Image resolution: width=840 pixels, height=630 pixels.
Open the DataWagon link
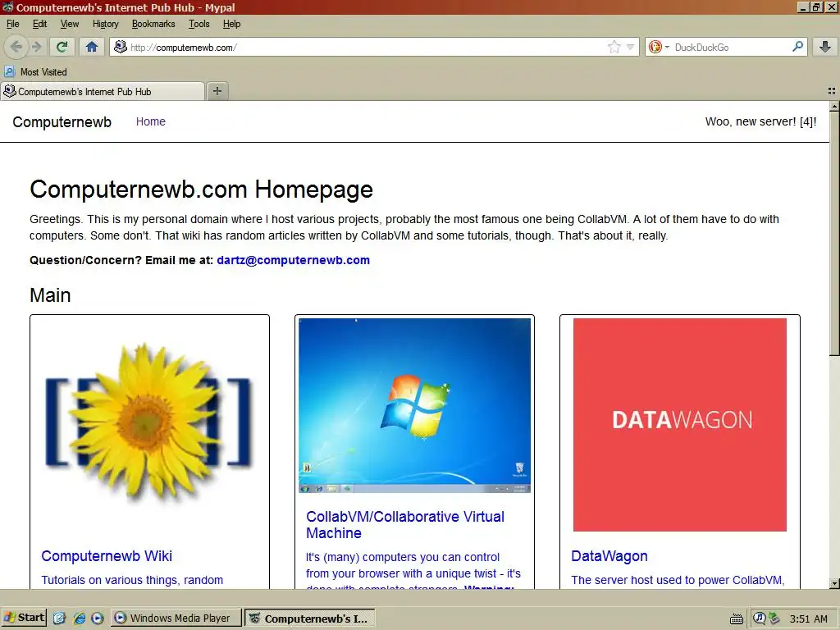pos(609,556)
